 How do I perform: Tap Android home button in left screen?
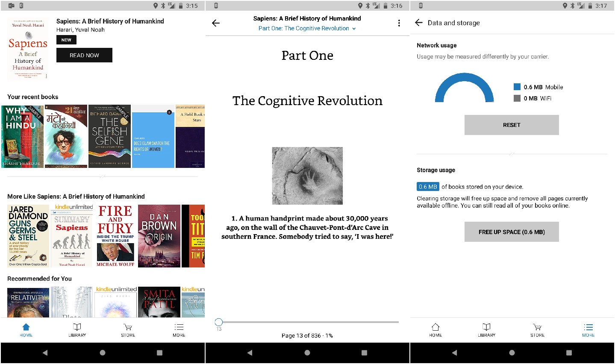pos(103,353)
